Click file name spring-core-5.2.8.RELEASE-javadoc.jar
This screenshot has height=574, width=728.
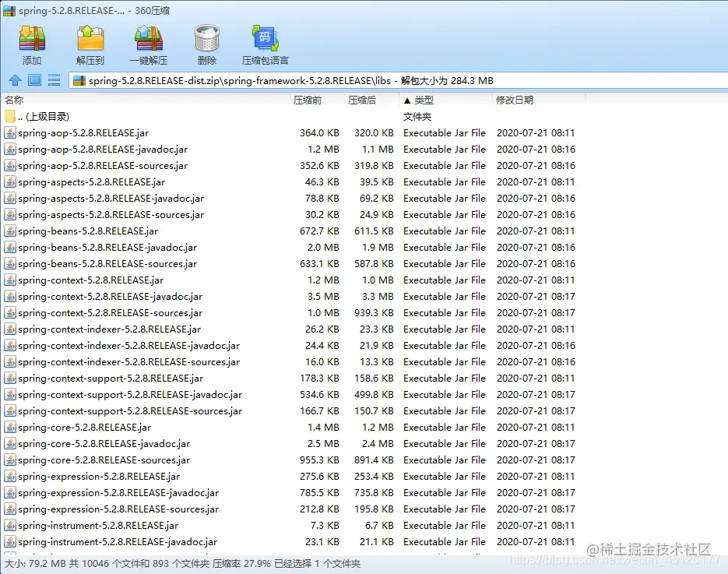point(104,443)
